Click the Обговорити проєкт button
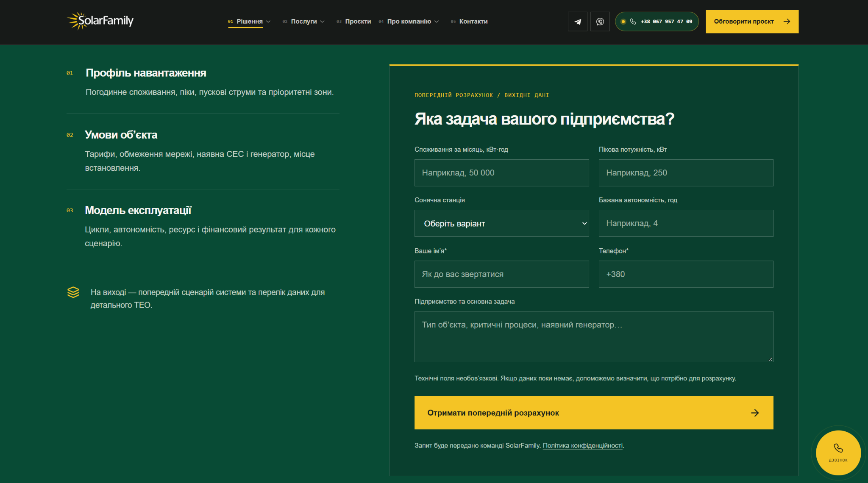This screenshot has height=483, width=868. coord(752,22)
